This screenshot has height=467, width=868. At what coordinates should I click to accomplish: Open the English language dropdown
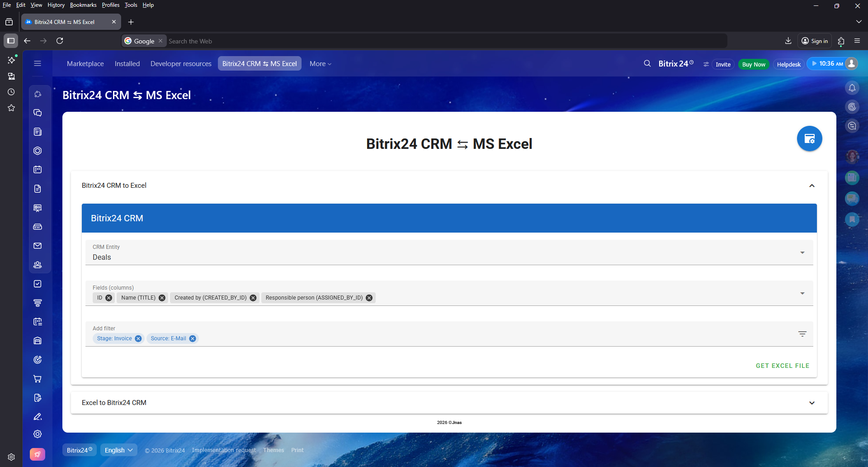(118, 450)
